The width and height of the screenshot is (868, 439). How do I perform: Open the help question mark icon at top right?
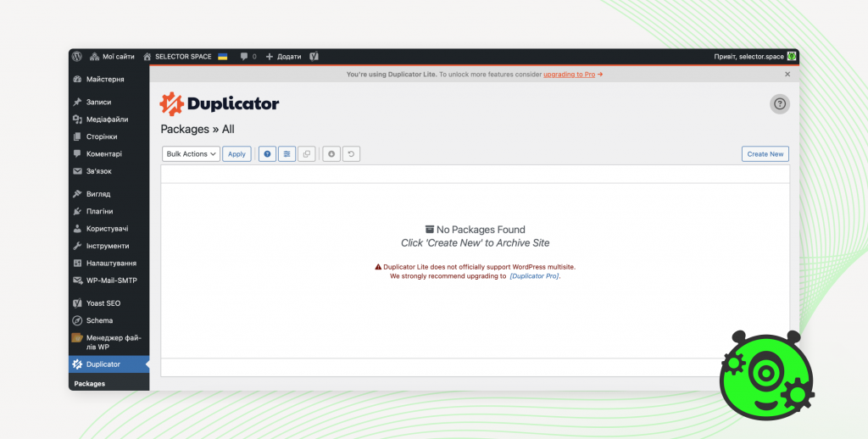(780, 104)
